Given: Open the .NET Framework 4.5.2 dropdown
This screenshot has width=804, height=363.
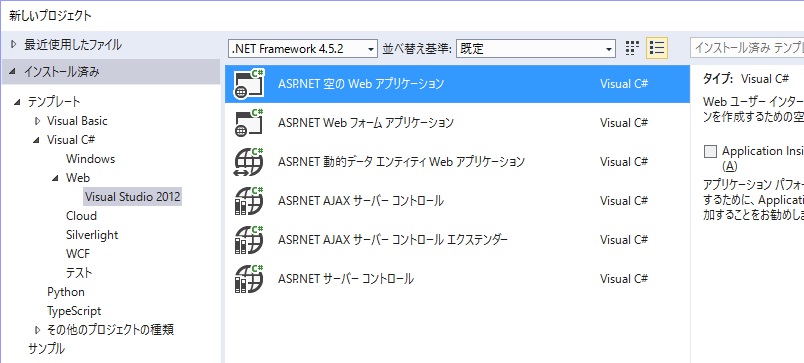Looking at the screenshot, I should (303, 49).
